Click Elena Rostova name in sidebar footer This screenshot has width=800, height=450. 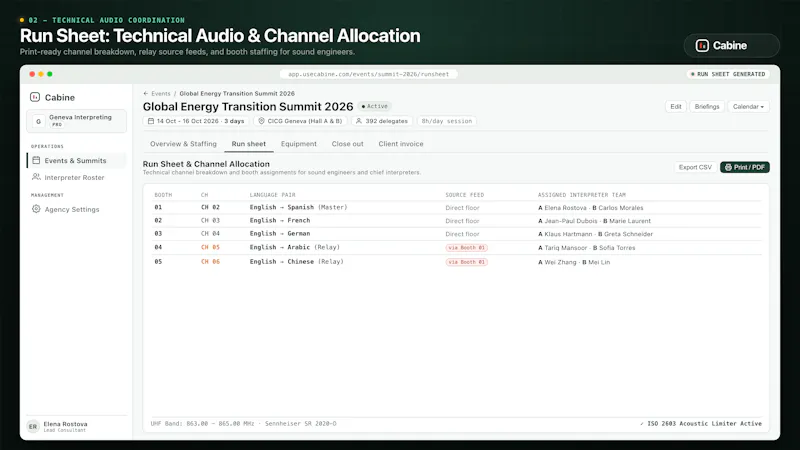65,424
